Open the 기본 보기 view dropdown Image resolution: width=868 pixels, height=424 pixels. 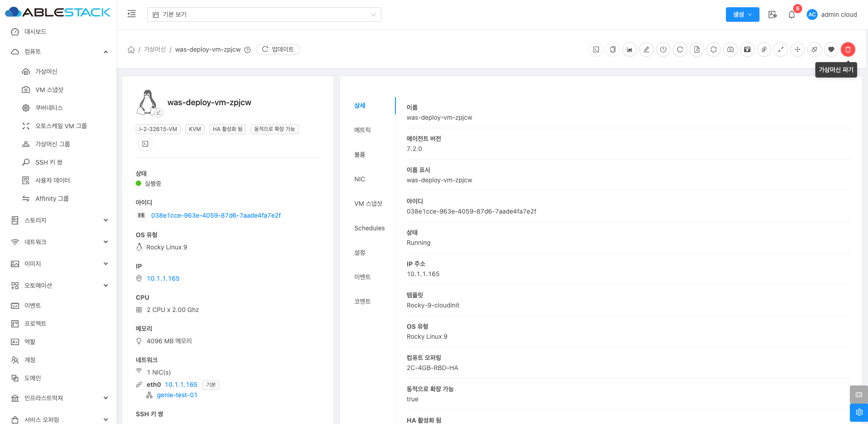264,15
